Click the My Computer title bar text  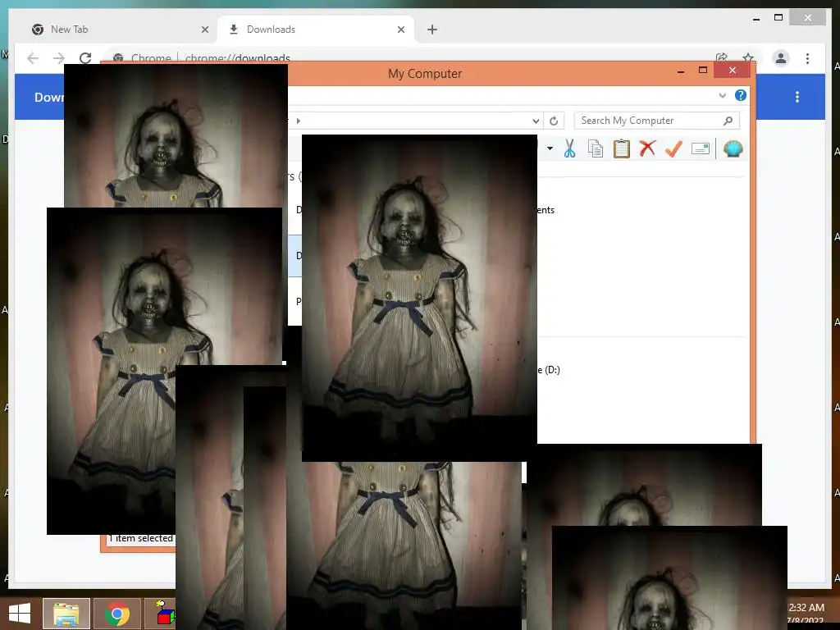coord(425,73)
